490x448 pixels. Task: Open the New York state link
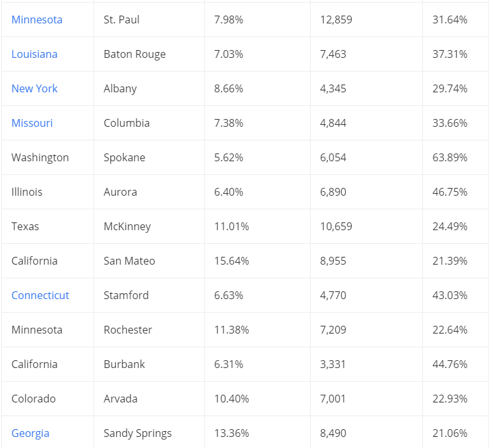pos(34,88)
